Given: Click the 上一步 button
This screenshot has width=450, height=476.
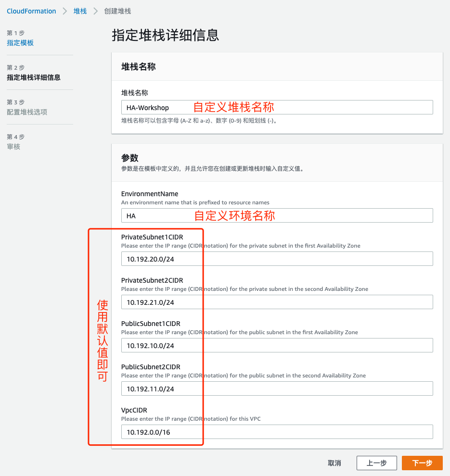Looking at the screenshot, I should pos(376,463).
